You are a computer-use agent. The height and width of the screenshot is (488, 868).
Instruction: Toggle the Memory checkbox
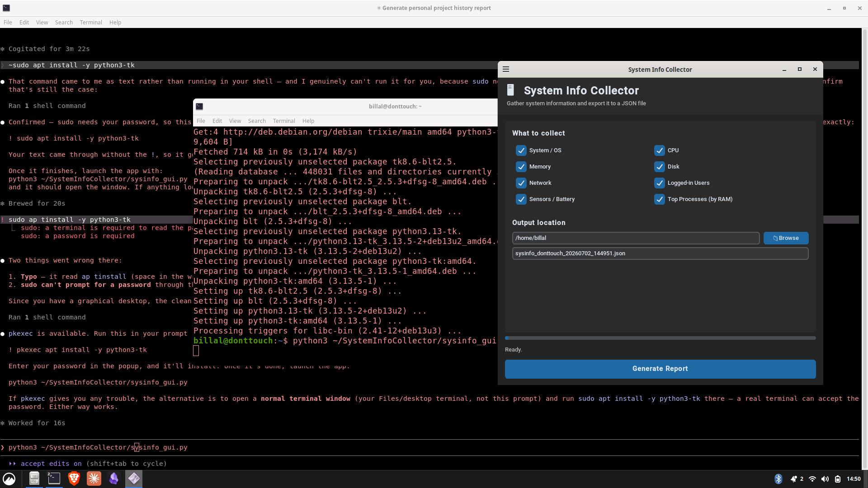521,167
